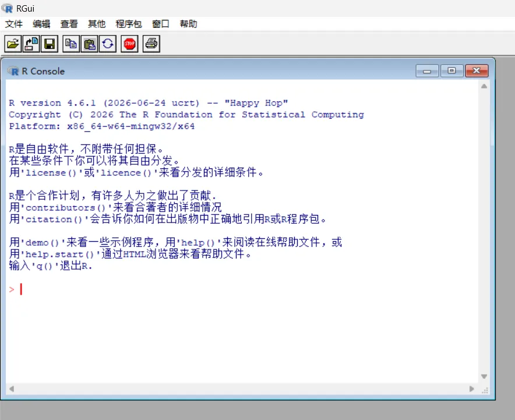515x420 pixels.
Task: Click the line "R是个合作计划"
Action: tap(112, 195)
